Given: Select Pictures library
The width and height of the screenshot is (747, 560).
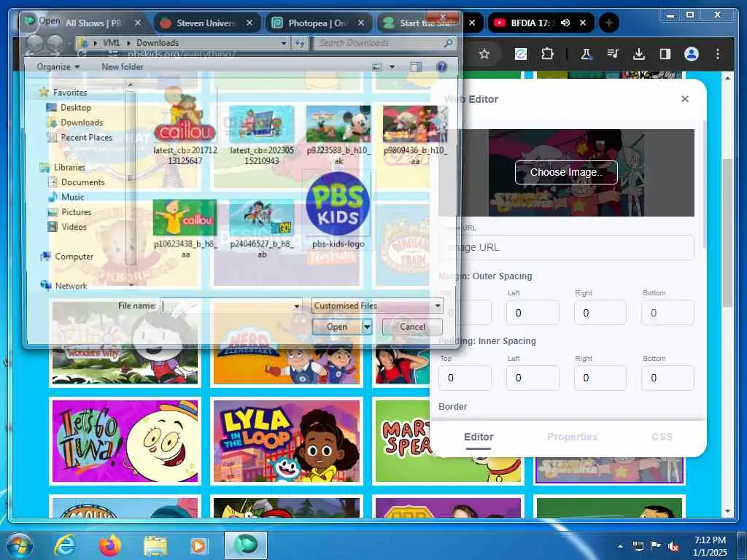Looking at the screenshot, I should 76,212.
